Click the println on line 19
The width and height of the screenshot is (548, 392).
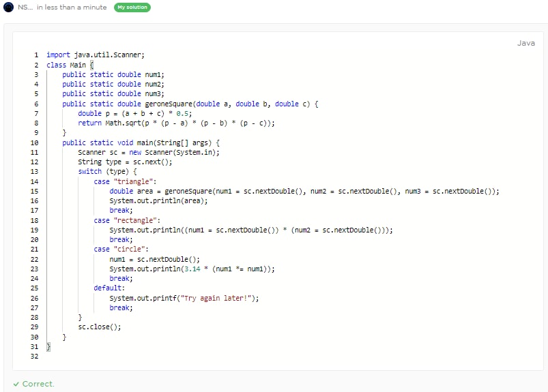click(251, 230)
